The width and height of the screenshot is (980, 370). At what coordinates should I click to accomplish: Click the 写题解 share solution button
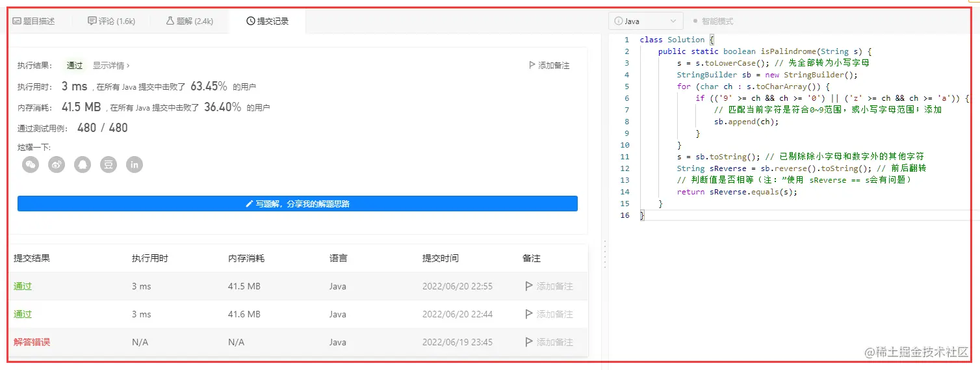click(298, 204)
